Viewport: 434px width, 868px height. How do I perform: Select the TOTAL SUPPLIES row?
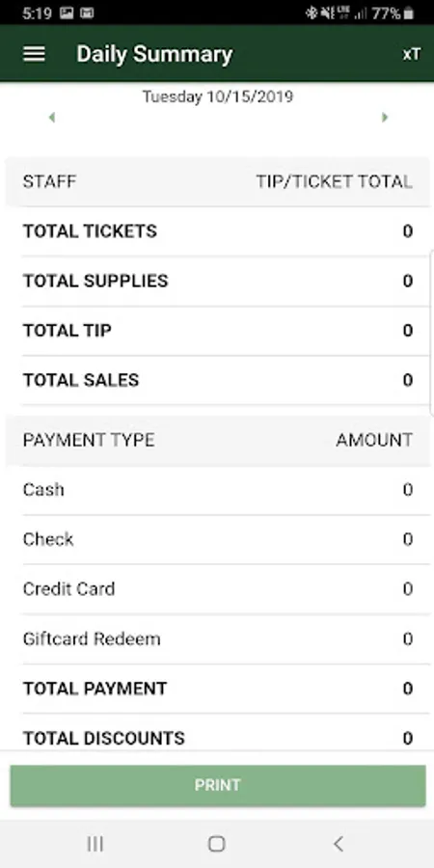(x=218, y=282)
